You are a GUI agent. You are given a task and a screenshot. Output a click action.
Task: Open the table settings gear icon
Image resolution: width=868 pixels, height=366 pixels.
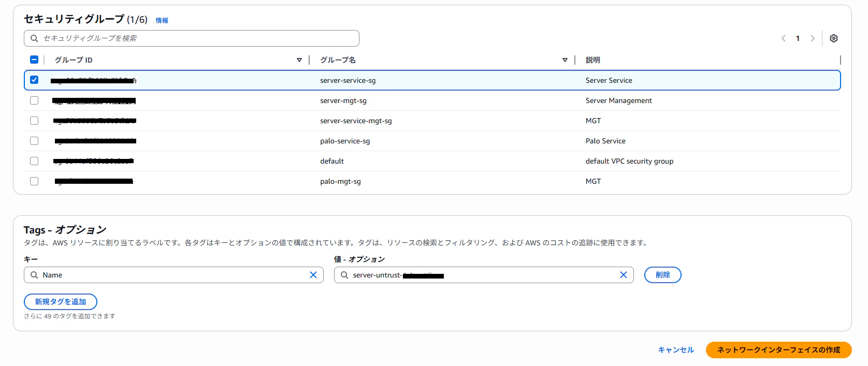tap(834, 38)
